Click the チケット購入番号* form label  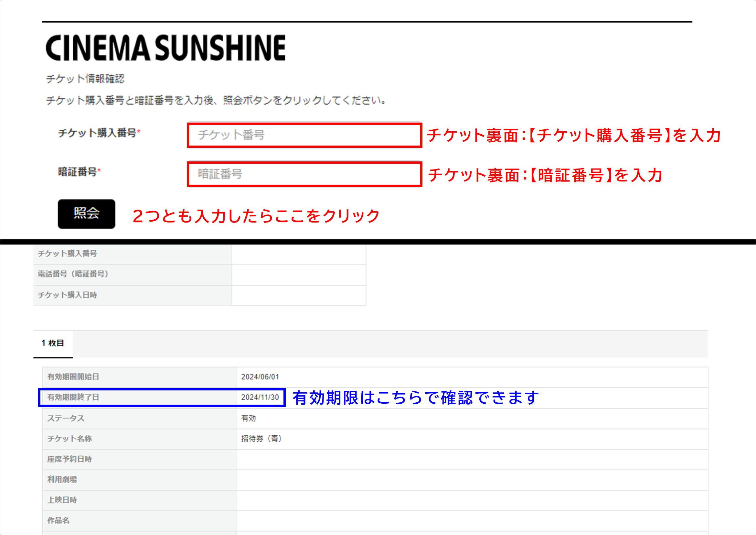99,133
